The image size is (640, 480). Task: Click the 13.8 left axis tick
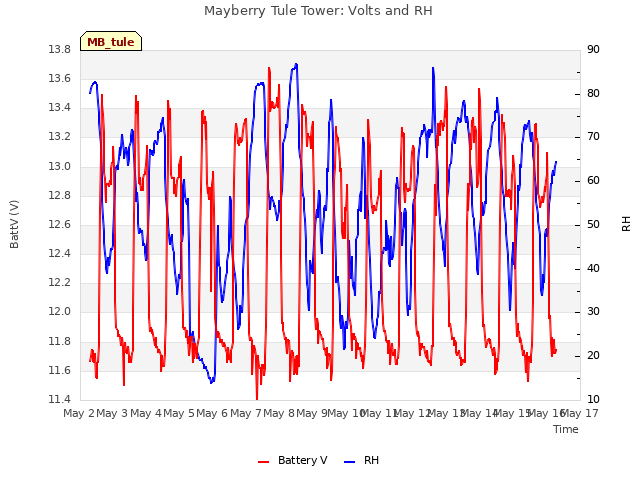click(59, 50)
